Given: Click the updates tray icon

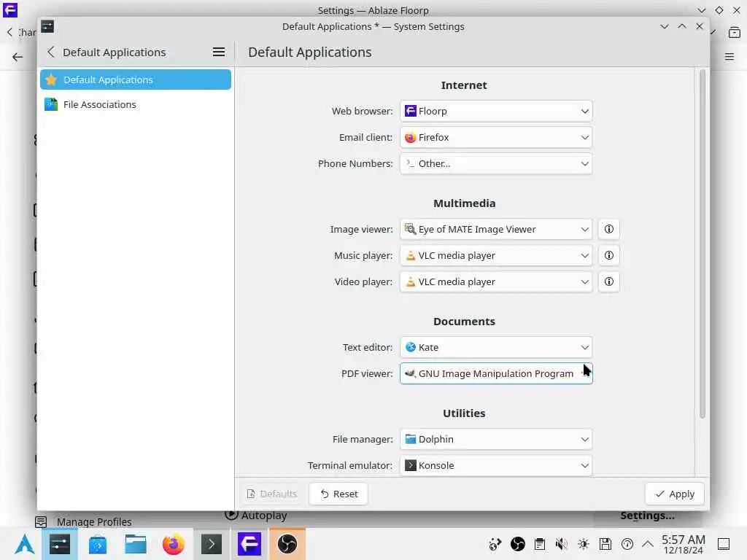Looking at the screenshot, I should pyautogui.click(x=627, y=544).
